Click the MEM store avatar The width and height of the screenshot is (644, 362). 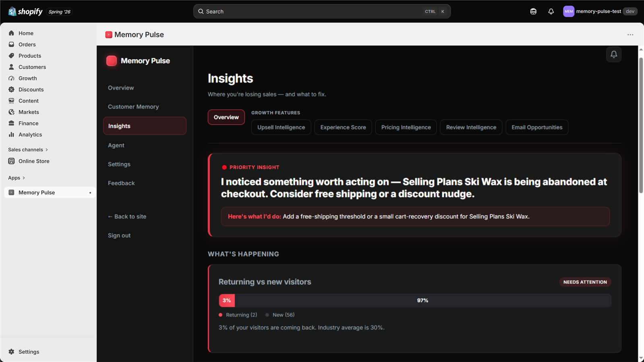[569, 11]
